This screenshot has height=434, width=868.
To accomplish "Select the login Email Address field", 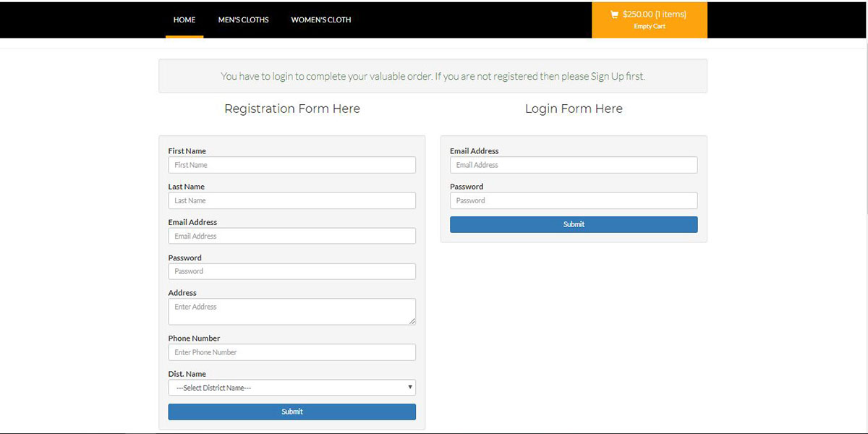I will coord(574,165).
